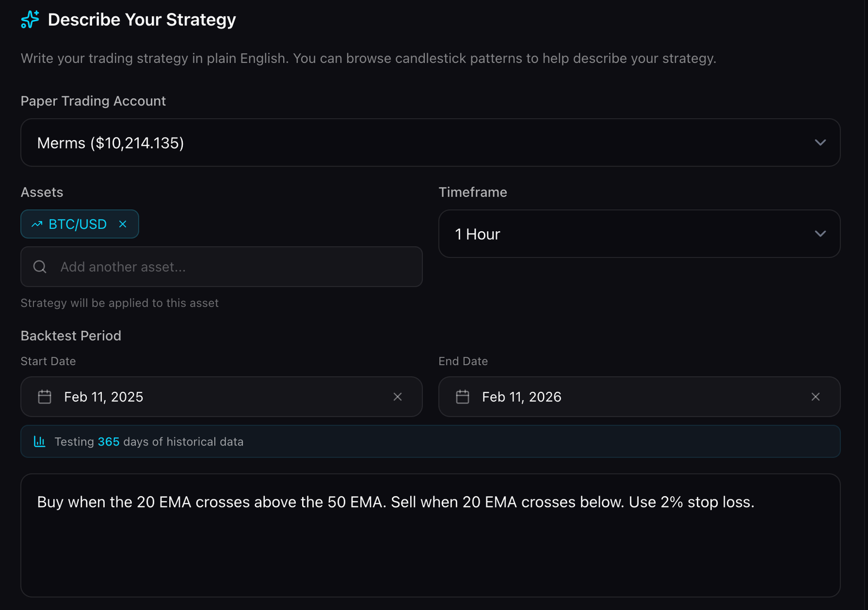This screenshot has width=868, height=610.
Task: Click into the strategy description text area
Action: 430,548
